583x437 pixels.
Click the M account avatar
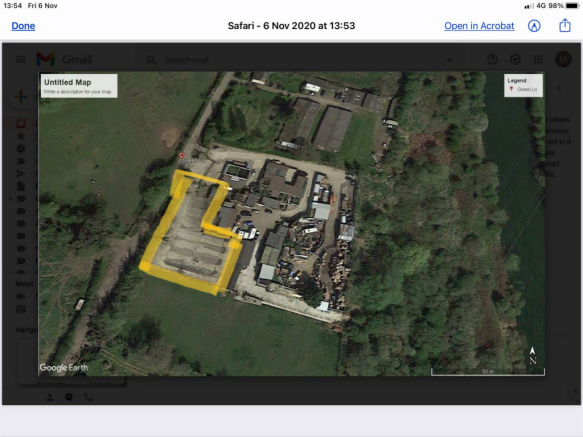tap(563, 59)
